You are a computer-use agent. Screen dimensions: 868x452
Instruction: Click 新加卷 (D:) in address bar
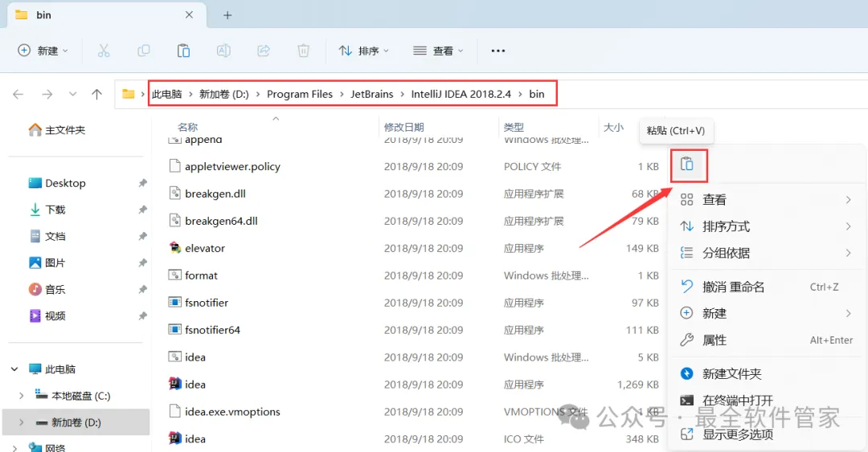tap(223, 94)
